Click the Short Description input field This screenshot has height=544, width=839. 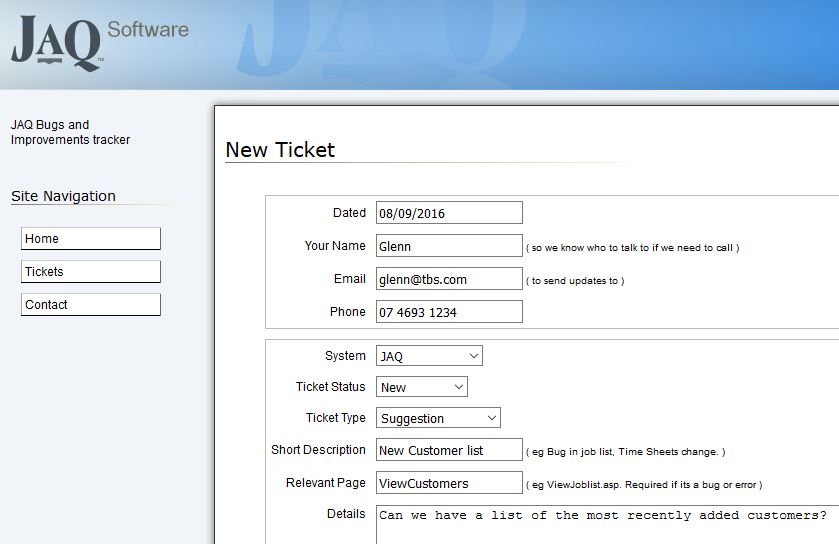click(448, 450)
